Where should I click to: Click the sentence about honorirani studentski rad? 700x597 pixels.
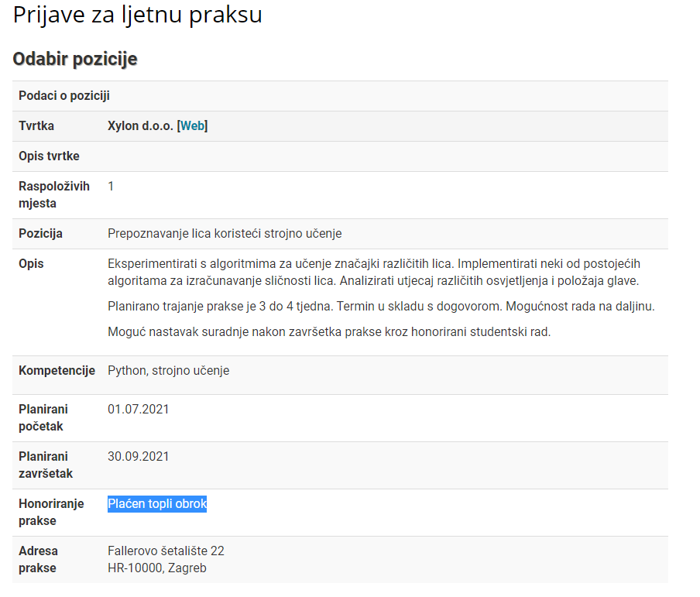(329, 331)
